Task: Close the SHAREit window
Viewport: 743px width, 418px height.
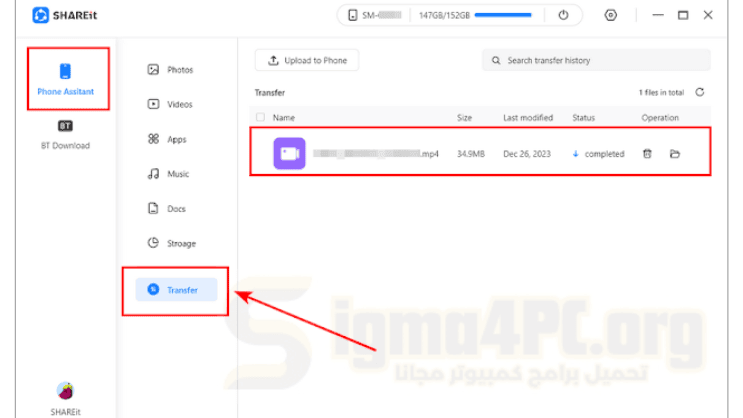Action: (x=708, y=15)
